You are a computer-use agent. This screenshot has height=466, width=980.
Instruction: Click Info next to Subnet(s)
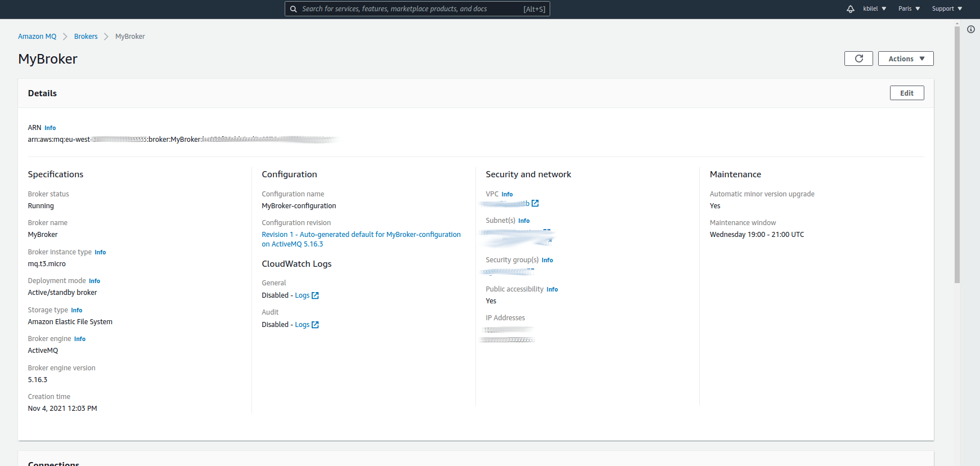[x=524, y=221]
